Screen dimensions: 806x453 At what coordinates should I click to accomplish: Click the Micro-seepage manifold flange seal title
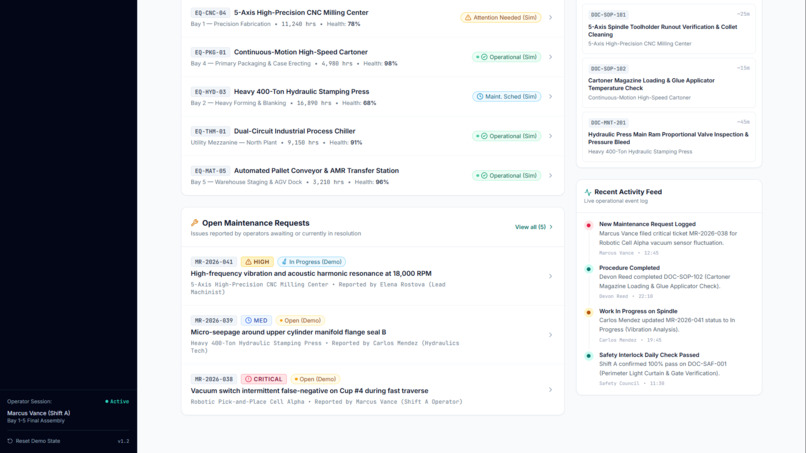coord(288,332)
